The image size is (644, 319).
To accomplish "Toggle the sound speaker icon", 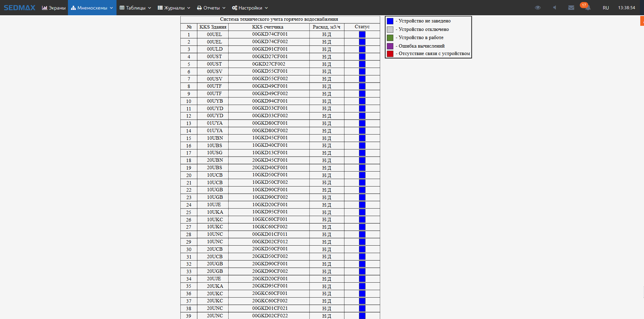I will (554, 7).
